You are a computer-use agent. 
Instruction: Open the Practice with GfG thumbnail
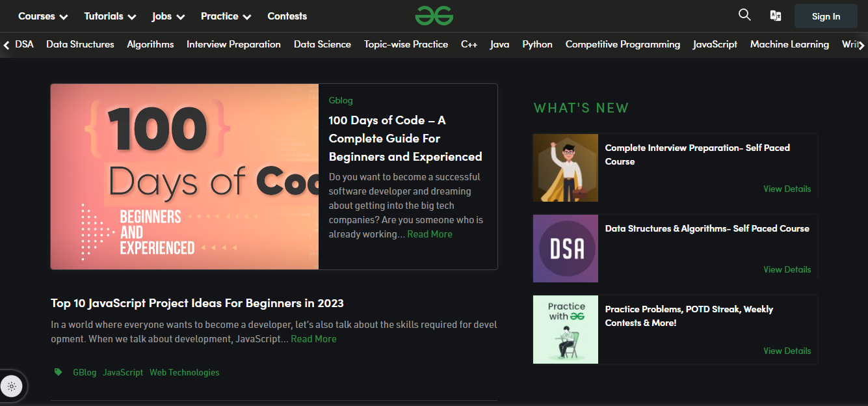click(566, 329)
